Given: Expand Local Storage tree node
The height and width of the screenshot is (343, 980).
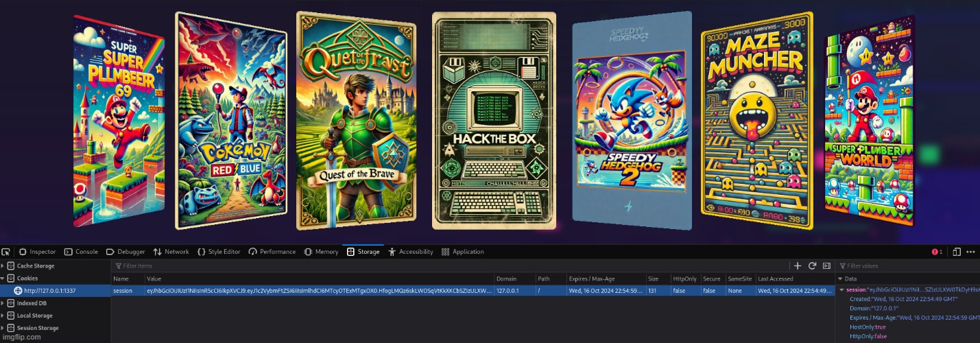Looking at the screenshot, I should [x=3, y=316].
